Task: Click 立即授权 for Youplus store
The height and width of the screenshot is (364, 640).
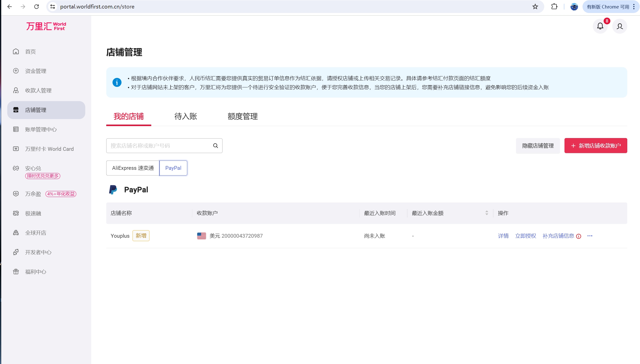Action: [x=525, y=236]
